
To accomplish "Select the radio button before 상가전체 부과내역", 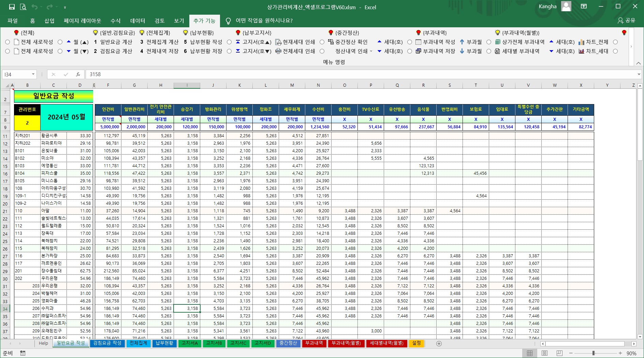I will coord(489,42).
